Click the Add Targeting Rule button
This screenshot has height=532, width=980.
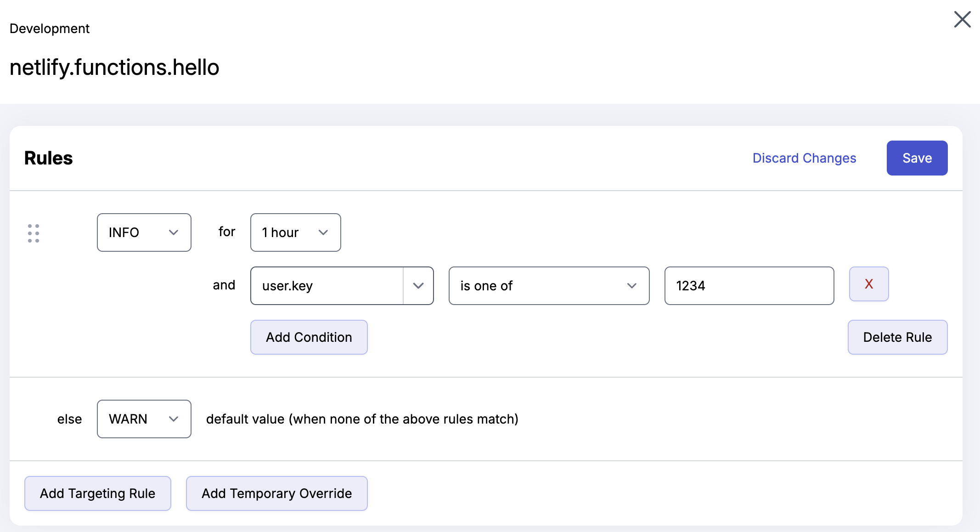point(97,493)
